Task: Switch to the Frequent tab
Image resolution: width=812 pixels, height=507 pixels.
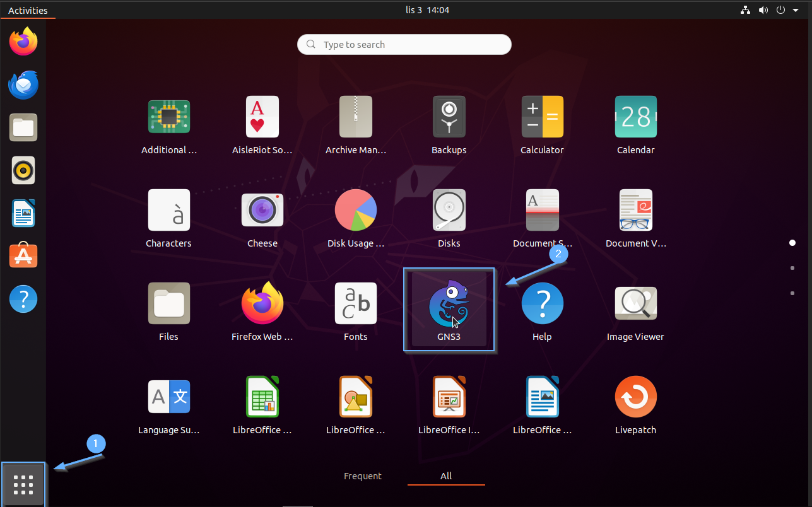Action: pyautogui.click(x=363, y=476)
